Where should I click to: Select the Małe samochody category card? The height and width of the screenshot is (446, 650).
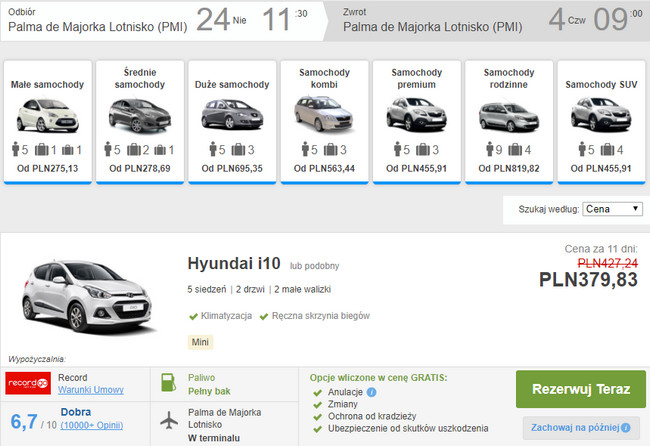pos(48,121)
